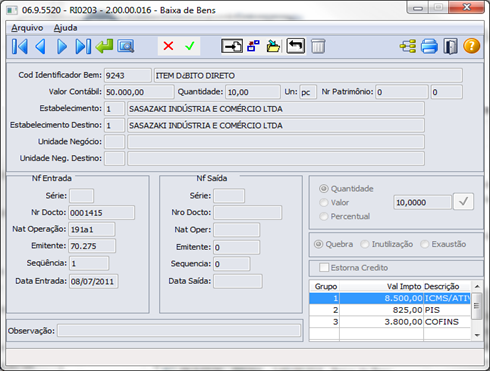The width and height of the screenshot is (490, 371).
Task: Click the trash can delete icon
Action: click(x=318, y=46)
